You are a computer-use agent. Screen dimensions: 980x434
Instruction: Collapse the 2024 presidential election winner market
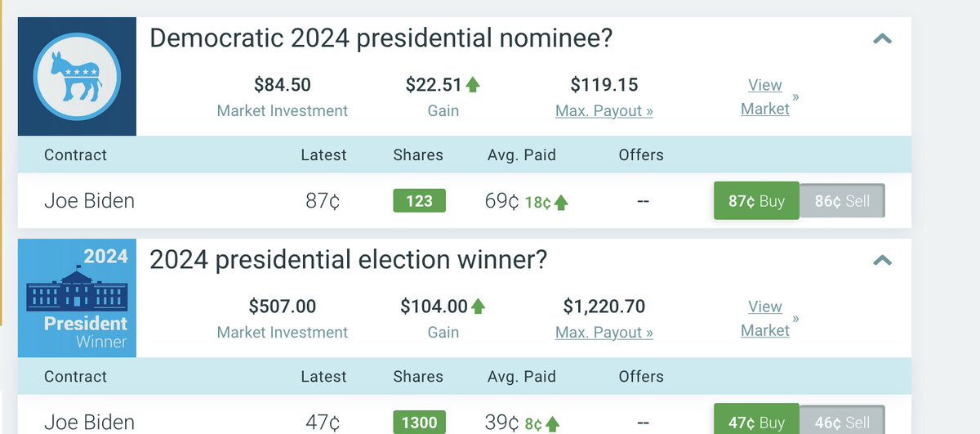[882, 261]
